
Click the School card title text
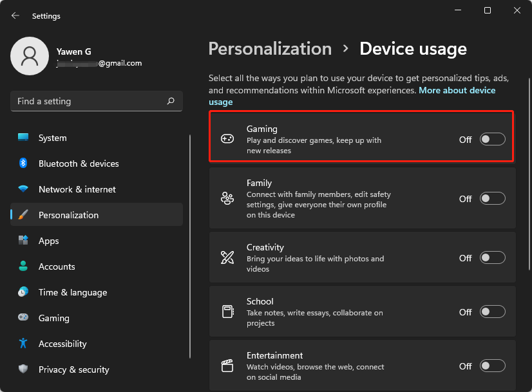coord(260,301)
